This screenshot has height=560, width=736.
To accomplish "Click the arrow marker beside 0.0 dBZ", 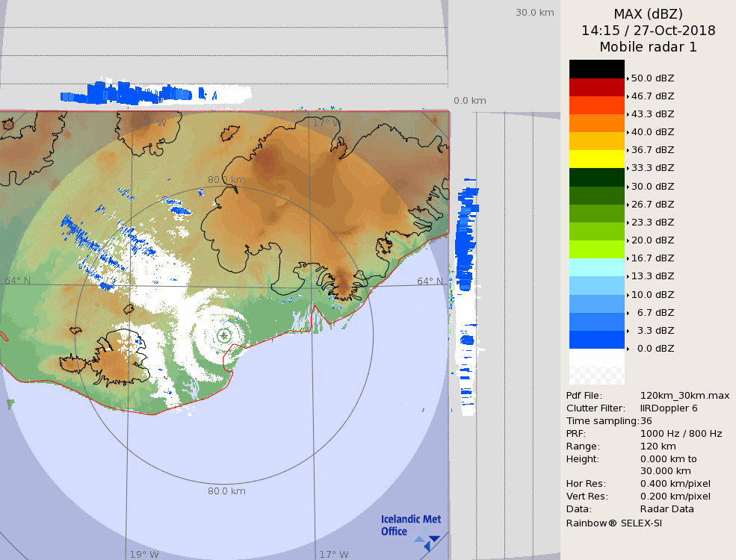I will 628,349.
